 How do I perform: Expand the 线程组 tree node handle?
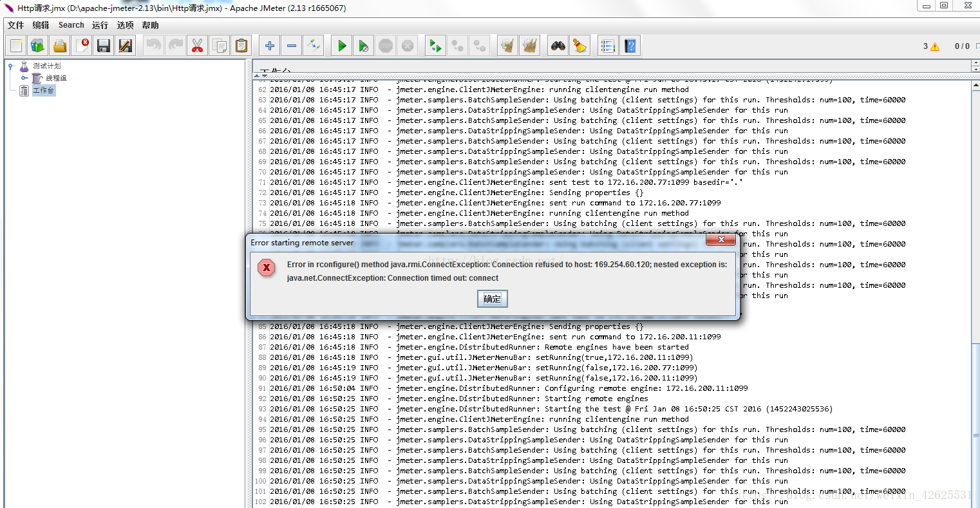[24, 78]
